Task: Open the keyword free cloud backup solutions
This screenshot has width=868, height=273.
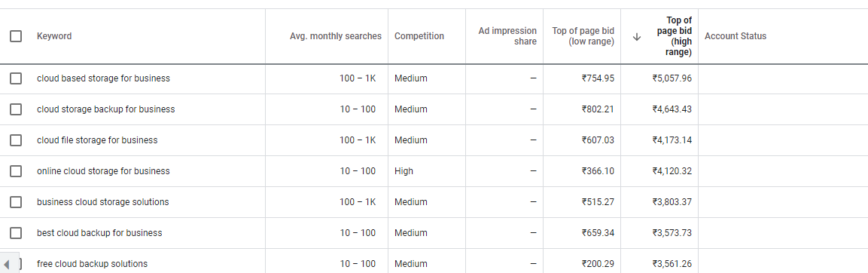Action: [x=93, y=263]
